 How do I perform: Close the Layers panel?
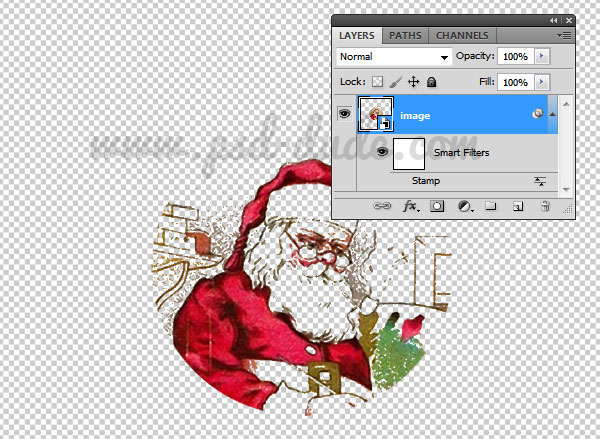tap(569, 21)
